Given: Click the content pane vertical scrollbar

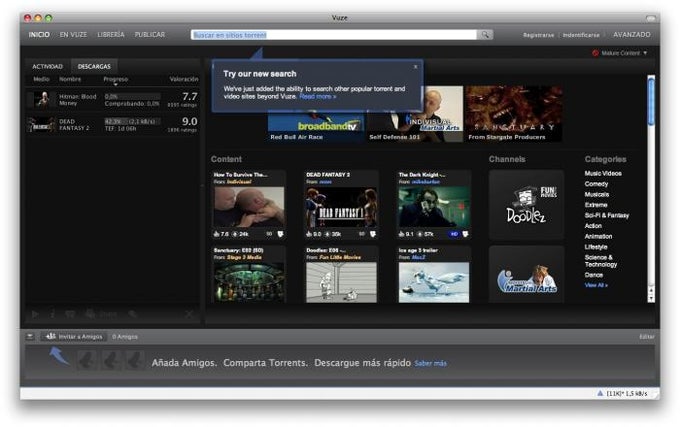Looking at the screenshot, I should [x=651, y=101].
